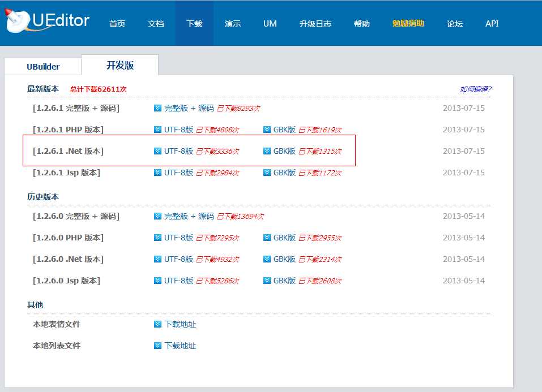Click the 本地表情文件 label
Screen dimensions: 542x392
click(x=56, y=324)
